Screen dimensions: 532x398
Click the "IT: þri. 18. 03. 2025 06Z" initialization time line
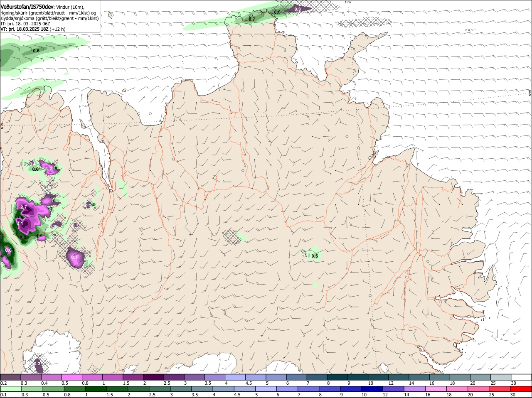(25, 24)
